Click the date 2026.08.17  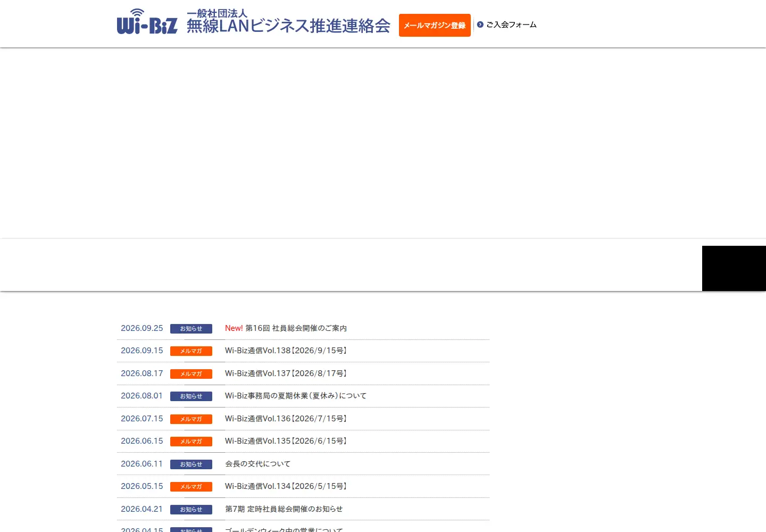(x=142, y=373)
